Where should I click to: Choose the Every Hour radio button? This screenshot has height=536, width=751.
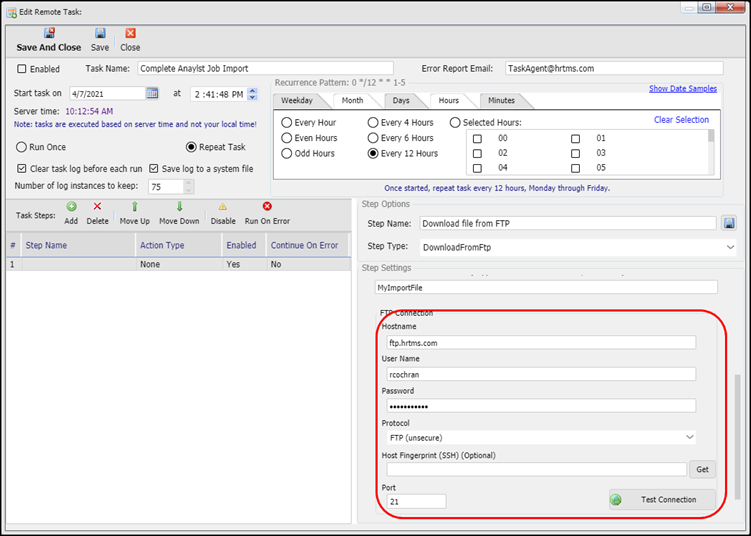click(x=286, y=123)
